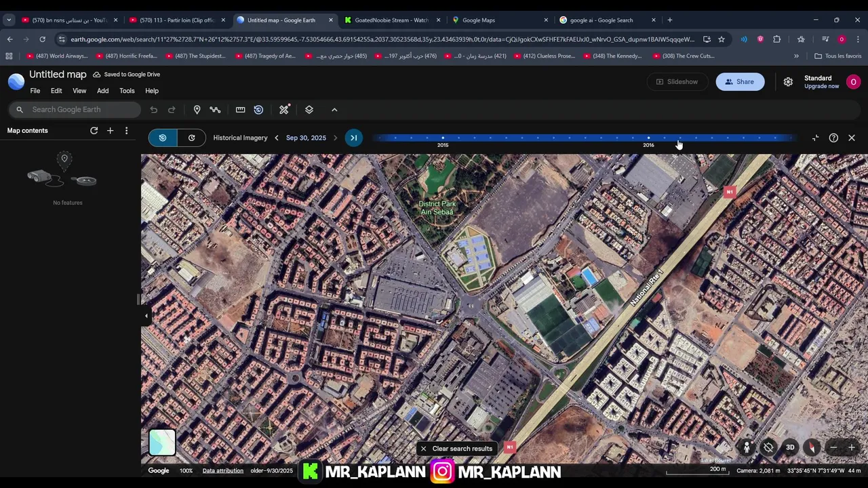Open the Sep 30, 2025 date picker
The height and width of the screenshot is (488, 868).
[x=306, y=138]
